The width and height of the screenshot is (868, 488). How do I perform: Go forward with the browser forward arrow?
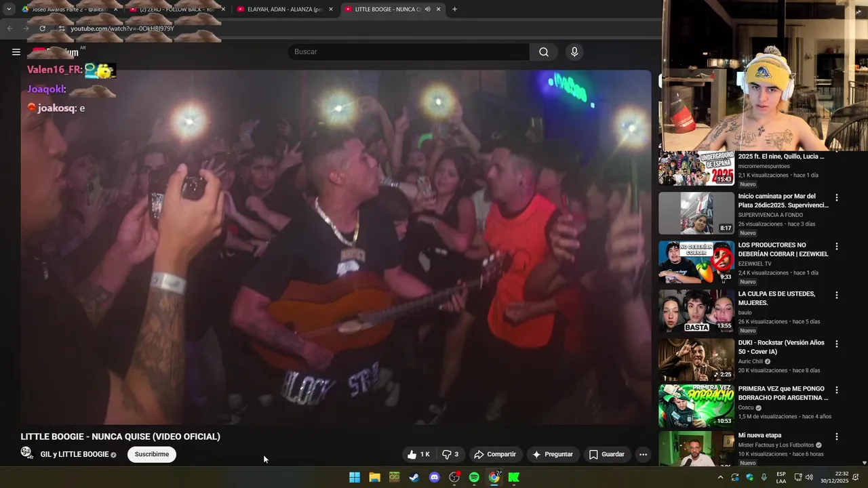click(x=26, y=28)
